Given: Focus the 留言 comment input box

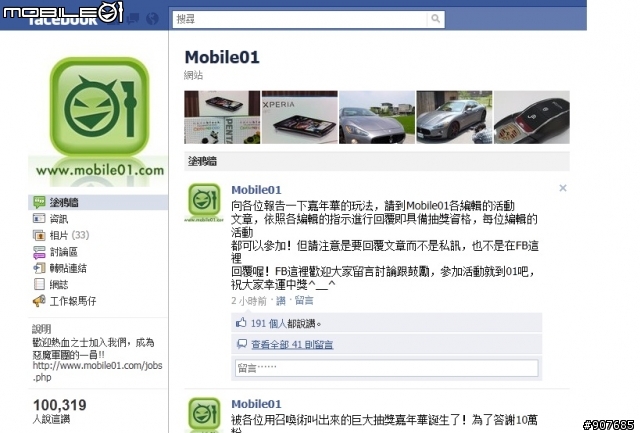Looking at the screenshot, I should click(387, 368).
